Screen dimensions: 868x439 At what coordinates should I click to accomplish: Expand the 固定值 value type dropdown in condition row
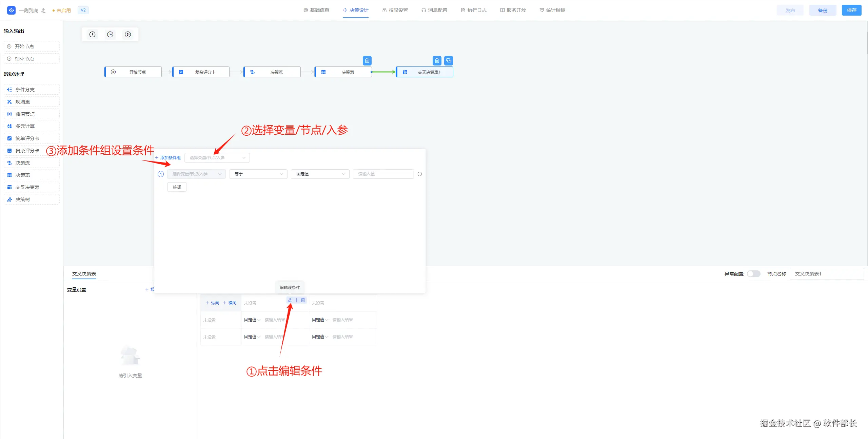[x=320, y=174]
